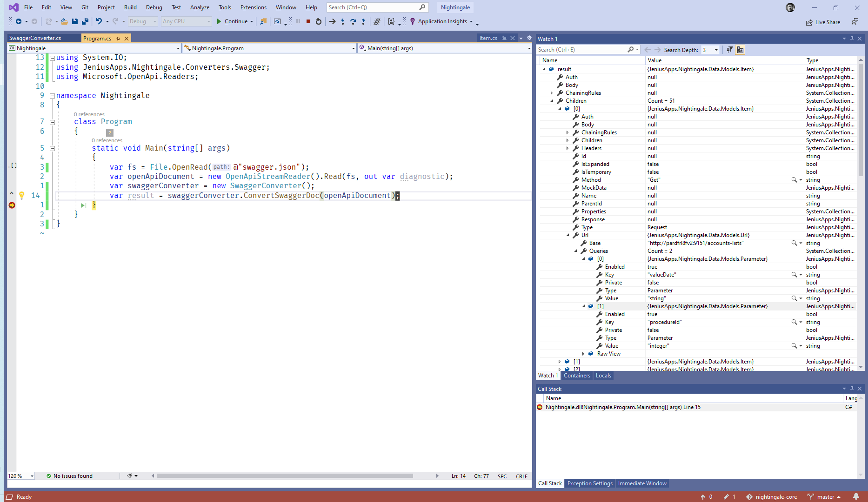Open the 120% editor zoom control
This screenshot has height=502, width=868.
click(20, 476)
